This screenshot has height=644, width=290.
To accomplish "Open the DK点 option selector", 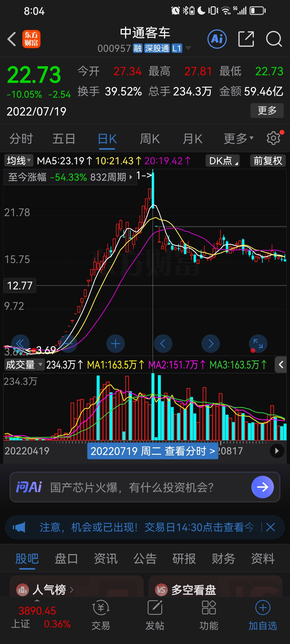I will [x=223, y=161].
